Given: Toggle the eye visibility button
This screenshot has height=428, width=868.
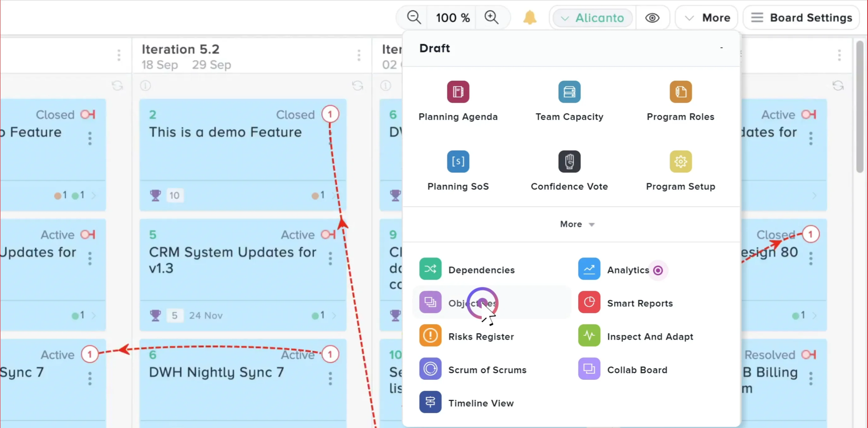Looking at the screenshot, I should [x=652, y=18].
